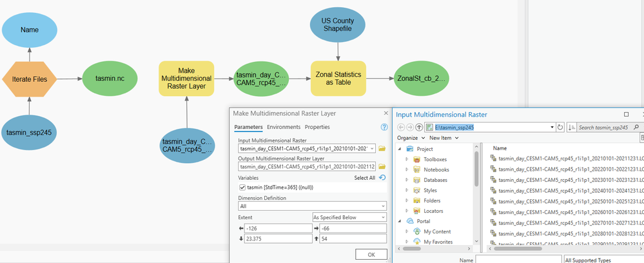The height and width of the screenshot is (263, 644).
Task: Expand the Toolboxes tree item
Action: click(x=407, y=159)
